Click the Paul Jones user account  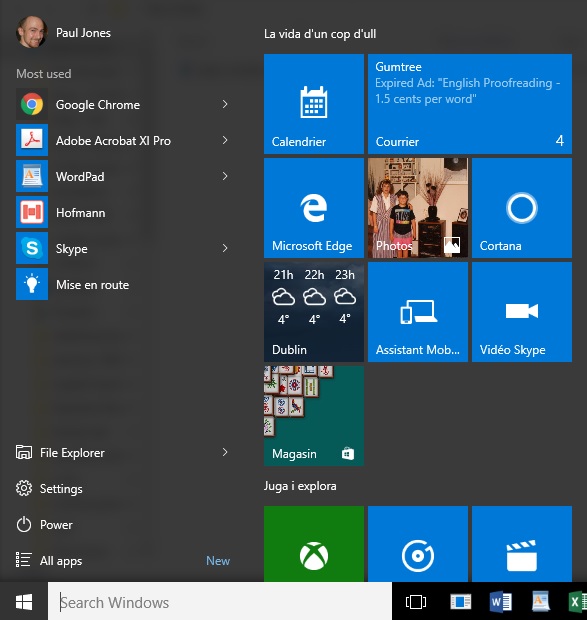(63, 32)
